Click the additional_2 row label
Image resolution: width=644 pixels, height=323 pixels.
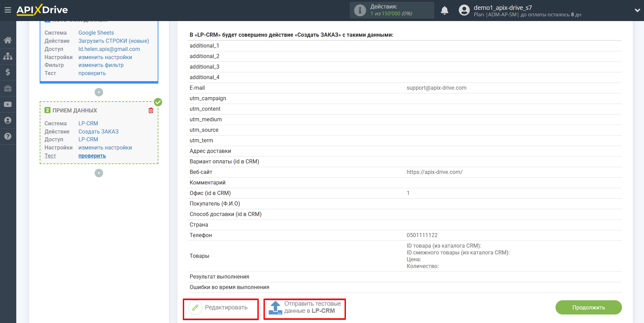[204, 56]
